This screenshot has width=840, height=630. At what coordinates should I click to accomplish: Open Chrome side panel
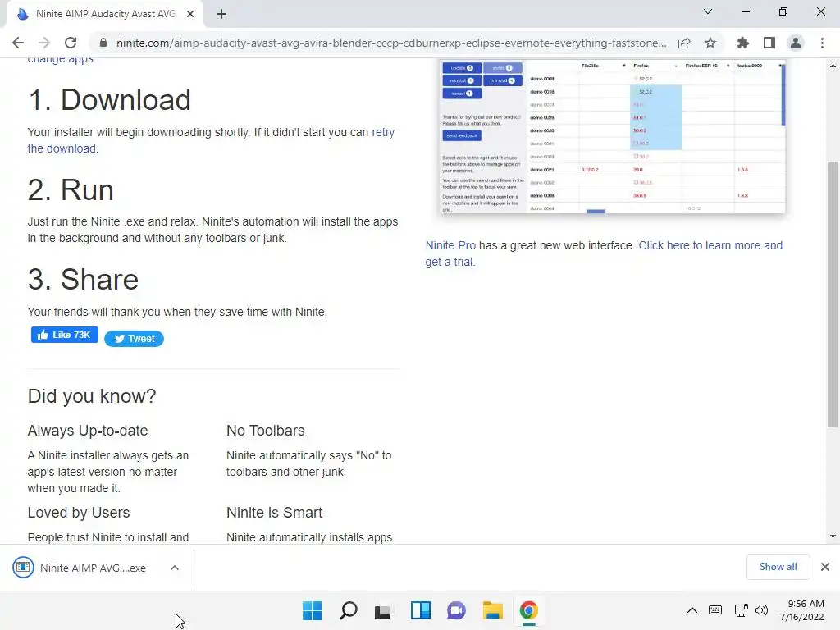(769, 43)
